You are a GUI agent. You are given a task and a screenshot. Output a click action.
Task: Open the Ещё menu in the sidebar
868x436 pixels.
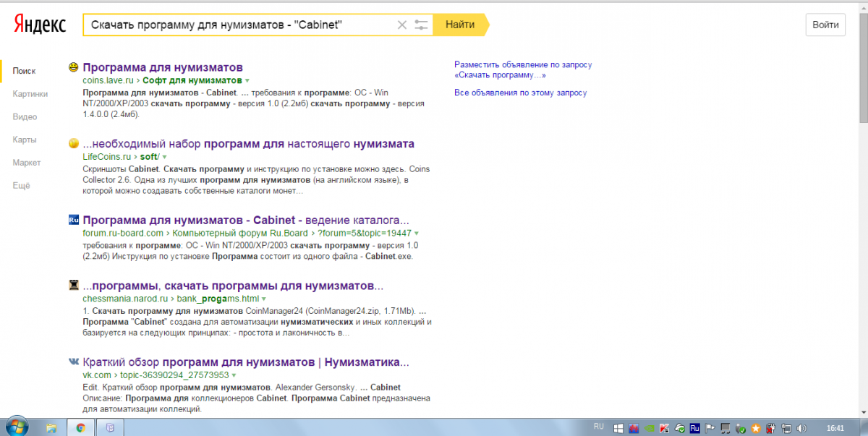21,186
